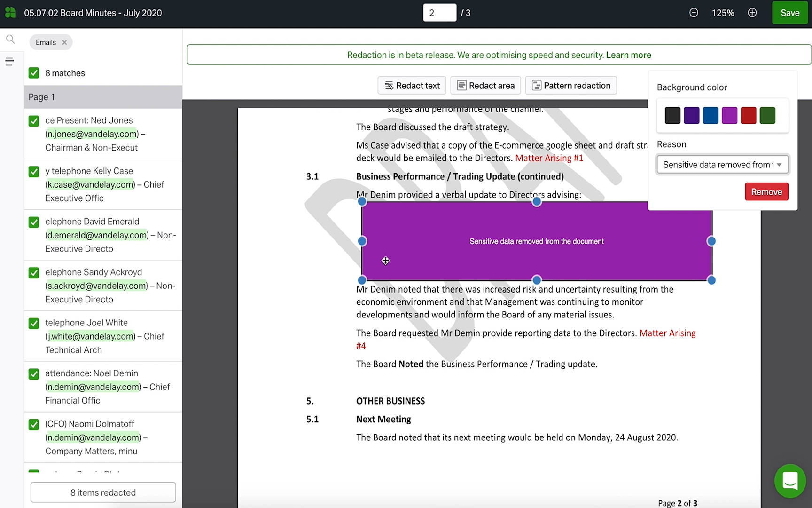The width and height of the screenshot is (812, 508).
Task: Expand the Reason dropdown
Action: point(722,165)
